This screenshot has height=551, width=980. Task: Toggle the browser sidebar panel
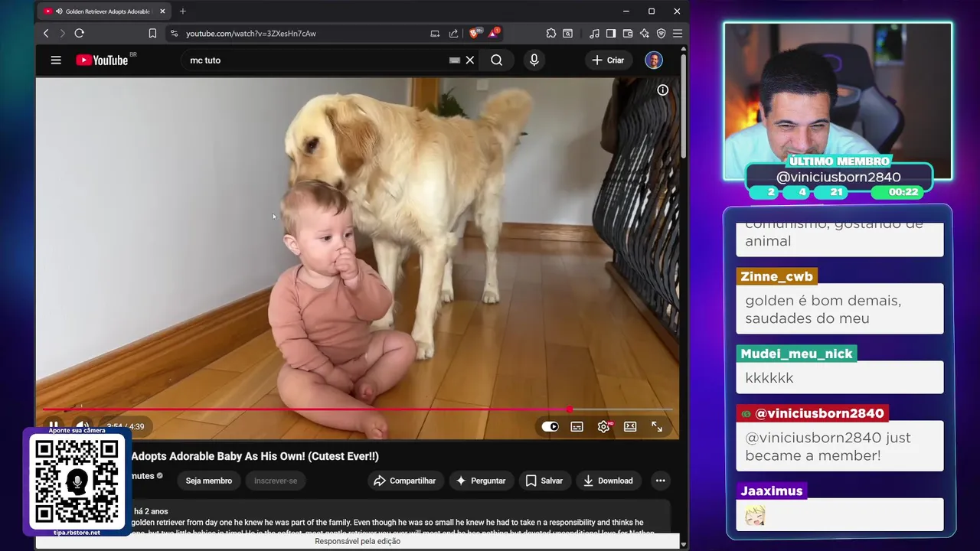(x=611, y=34)
